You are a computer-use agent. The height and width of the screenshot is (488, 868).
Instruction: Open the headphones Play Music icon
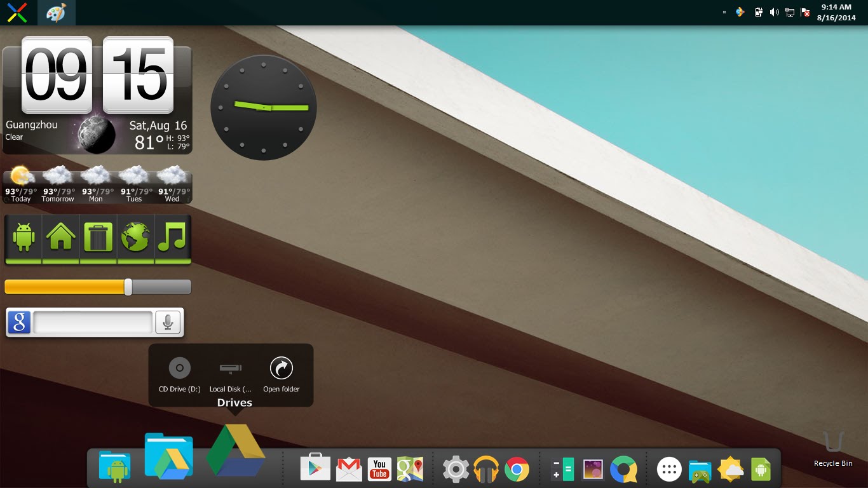[486, 470]
